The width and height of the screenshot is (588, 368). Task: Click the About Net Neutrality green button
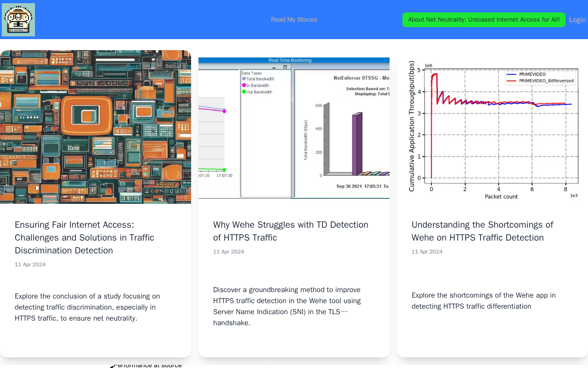[484, 20]
